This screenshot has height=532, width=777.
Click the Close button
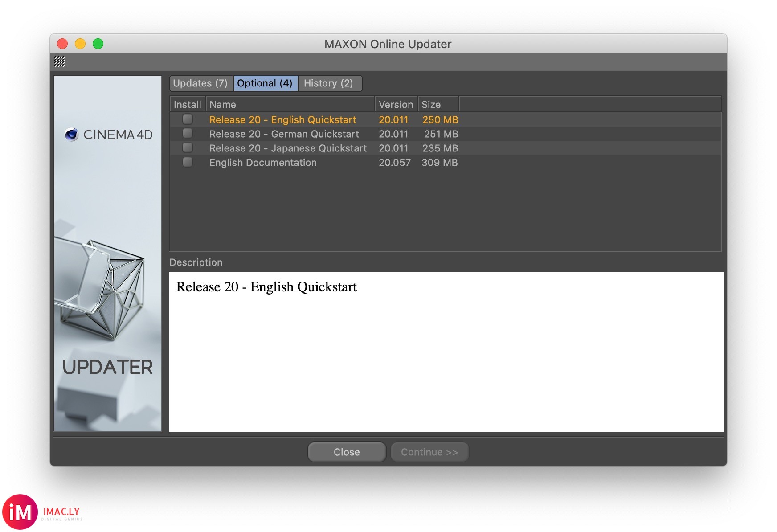(x=347, y=452)
